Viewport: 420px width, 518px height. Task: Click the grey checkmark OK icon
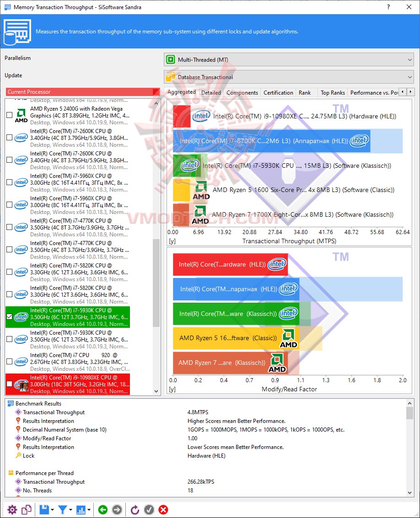click(x=149, y=510)
